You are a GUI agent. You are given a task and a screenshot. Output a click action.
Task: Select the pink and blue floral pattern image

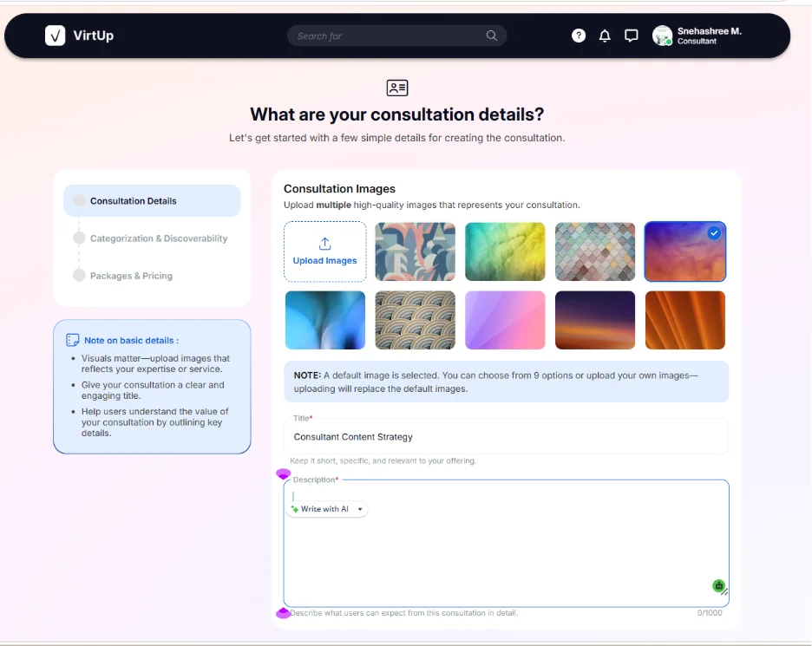tap(416, 251)
